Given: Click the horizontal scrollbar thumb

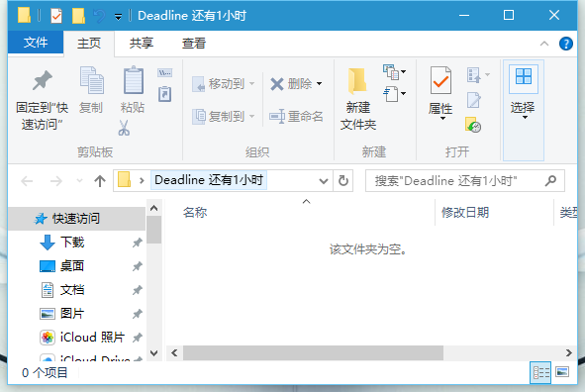Looking at the screenshot, I should pyautogui.click(x=313, y=352).
